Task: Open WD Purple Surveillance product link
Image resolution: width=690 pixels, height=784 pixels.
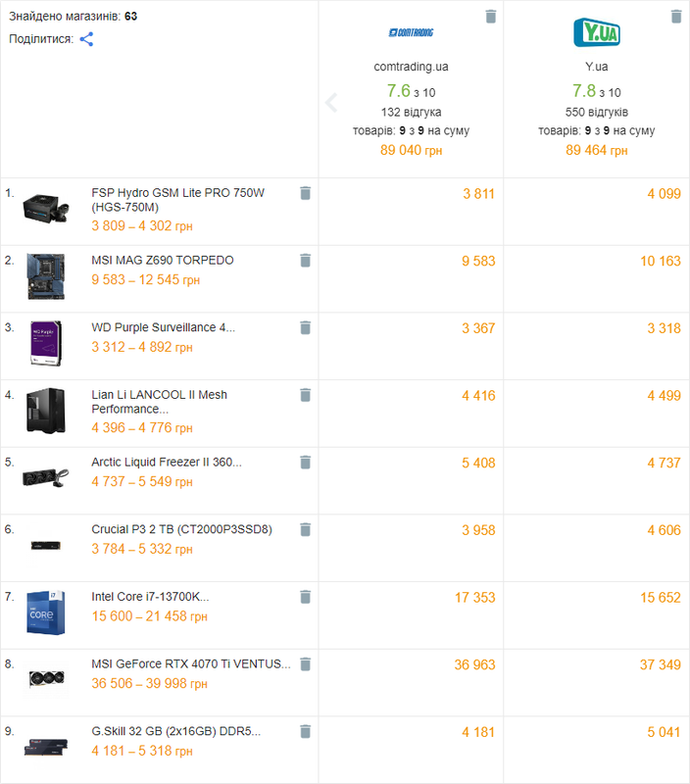Action: coord(163,327)
